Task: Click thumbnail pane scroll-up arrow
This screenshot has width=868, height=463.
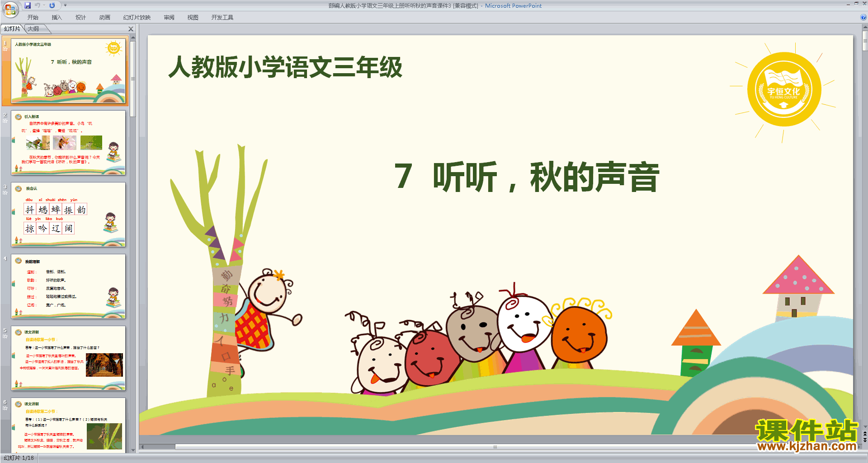Action: coord(133,38)
